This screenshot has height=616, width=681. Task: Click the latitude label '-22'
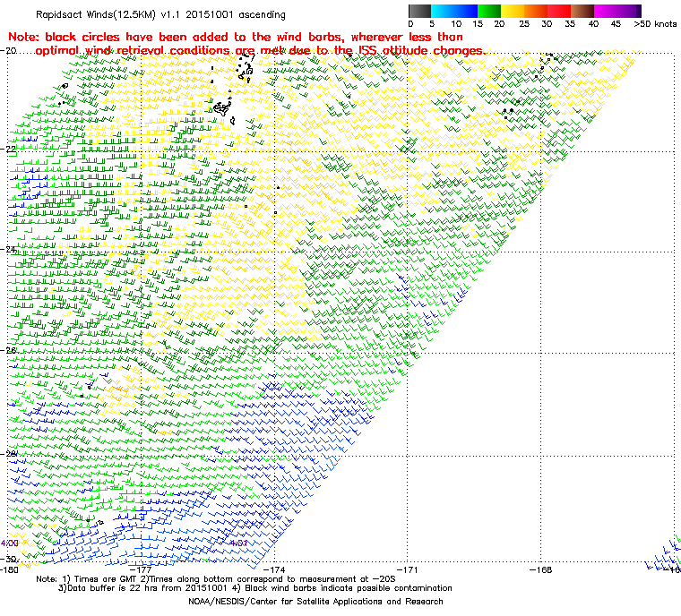(8, 149)
